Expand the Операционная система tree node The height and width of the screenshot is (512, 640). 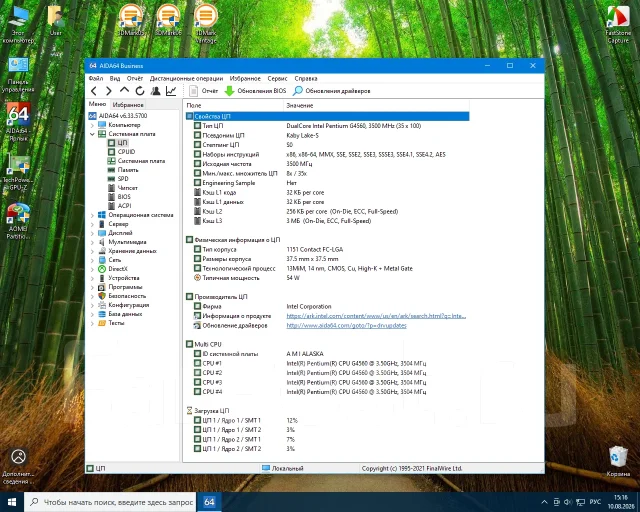(x=92, y=215)
